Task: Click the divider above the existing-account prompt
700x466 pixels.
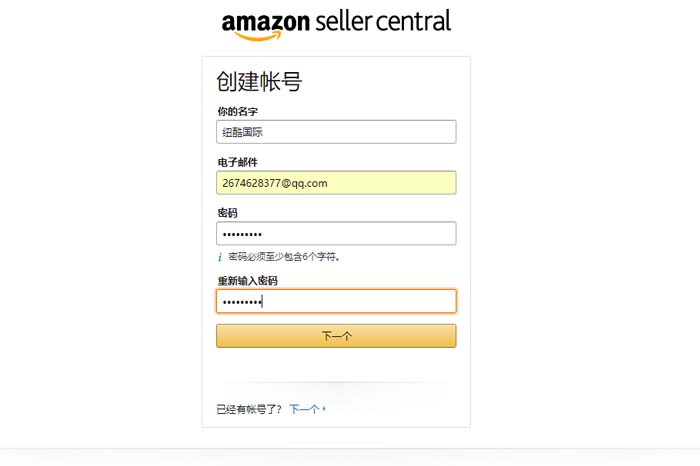Action: pyautogui.click(x=336, y=383)
